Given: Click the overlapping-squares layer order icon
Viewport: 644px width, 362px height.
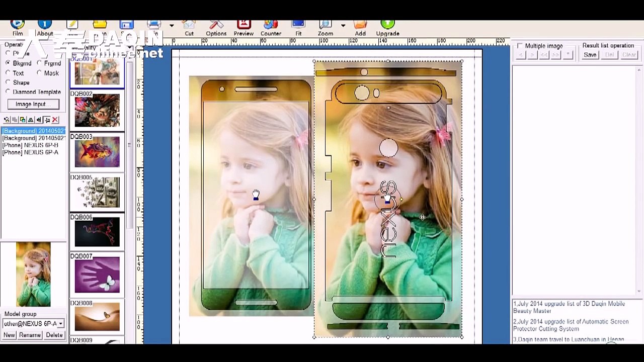Looking at the screenshot, I should pyautogui.click(x=23, y=120).
